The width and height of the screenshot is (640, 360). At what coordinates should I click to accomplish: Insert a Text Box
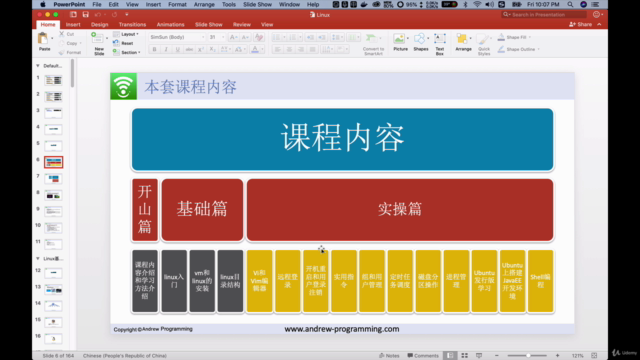(x=440, y=39)
